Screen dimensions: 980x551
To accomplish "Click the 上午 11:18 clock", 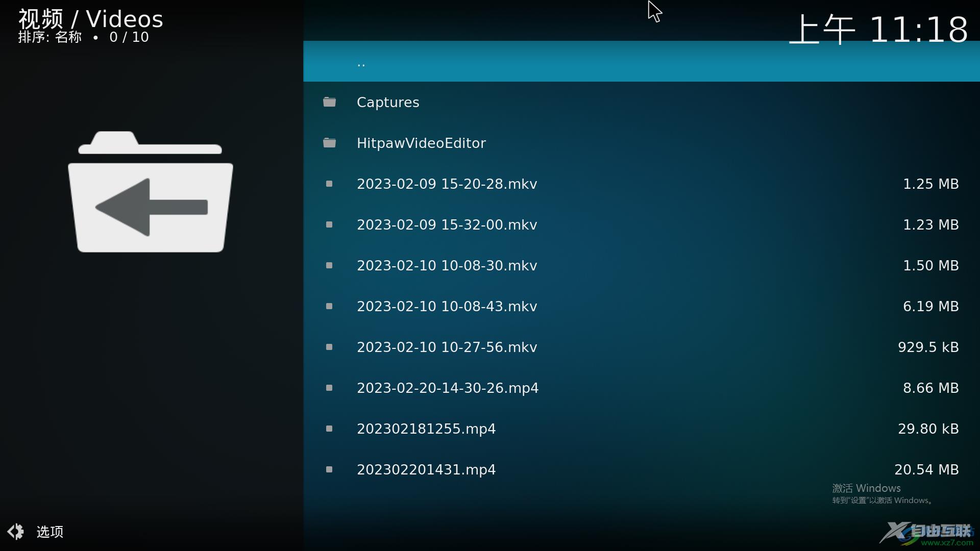I will coord(878,30).
